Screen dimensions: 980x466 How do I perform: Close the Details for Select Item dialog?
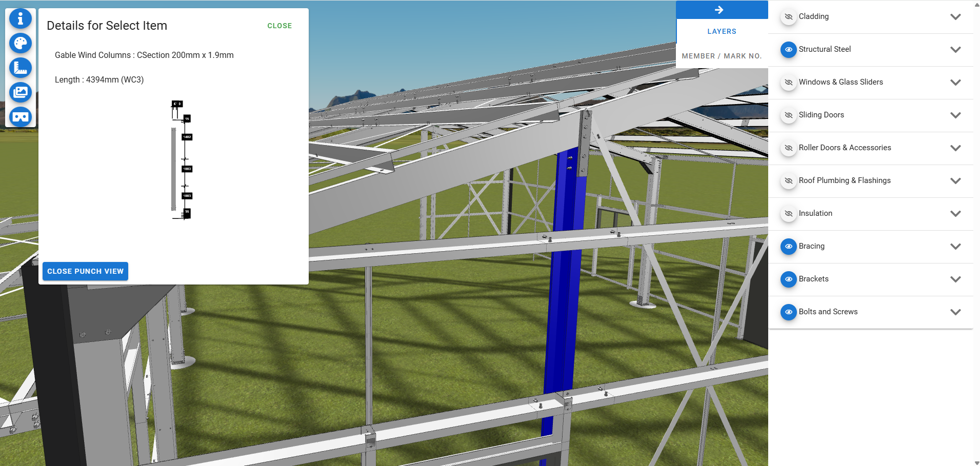click(x=279, y=26)
